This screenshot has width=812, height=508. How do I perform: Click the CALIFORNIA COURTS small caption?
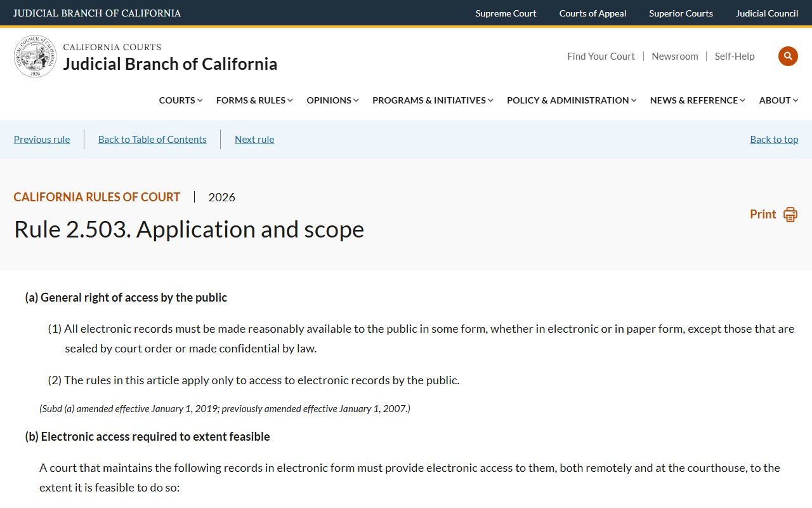tap(112, 47)
